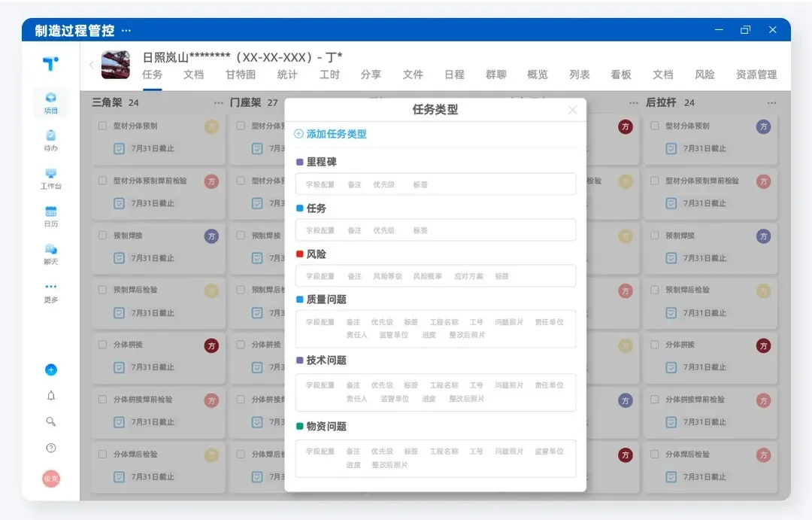Click the project thumbnail image
The width and height of the screenshot is (812, 520).
coord(116,65)
